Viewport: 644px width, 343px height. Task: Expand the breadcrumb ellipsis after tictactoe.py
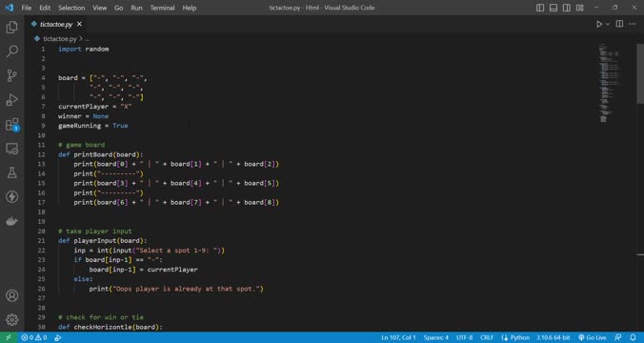coord(87,39)
